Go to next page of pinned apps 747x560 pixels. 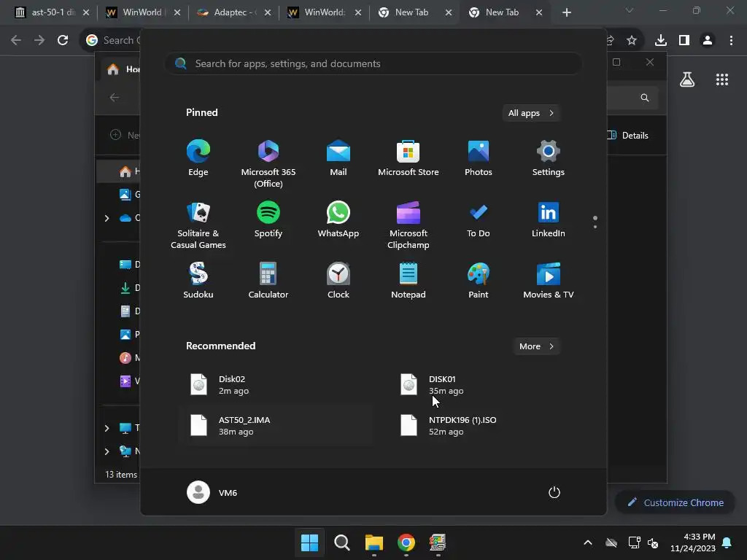(595, 227)
